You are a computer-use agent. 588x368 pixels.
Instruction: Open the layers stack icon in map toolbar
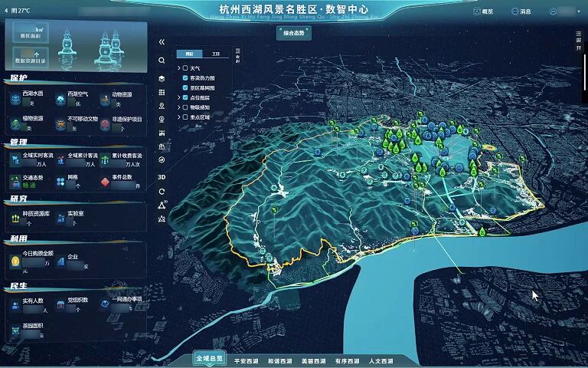162,78
